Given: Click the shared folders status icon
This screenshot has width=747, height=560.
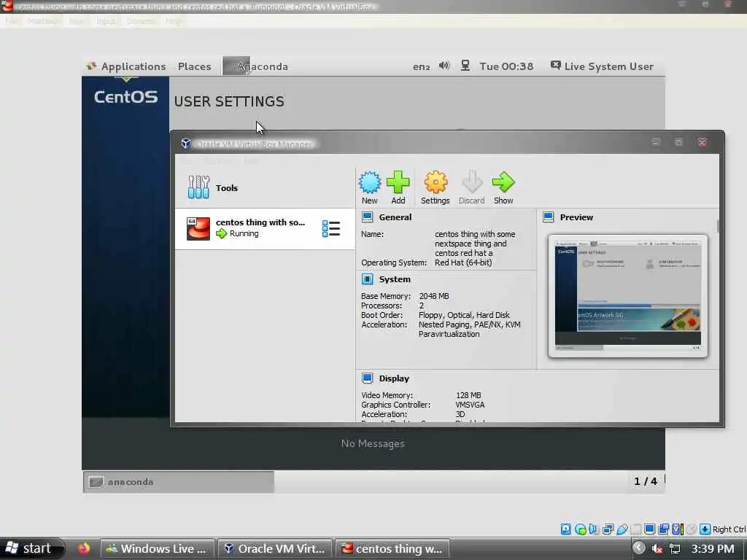Looking at the screenshot, I should click(663, 529).
